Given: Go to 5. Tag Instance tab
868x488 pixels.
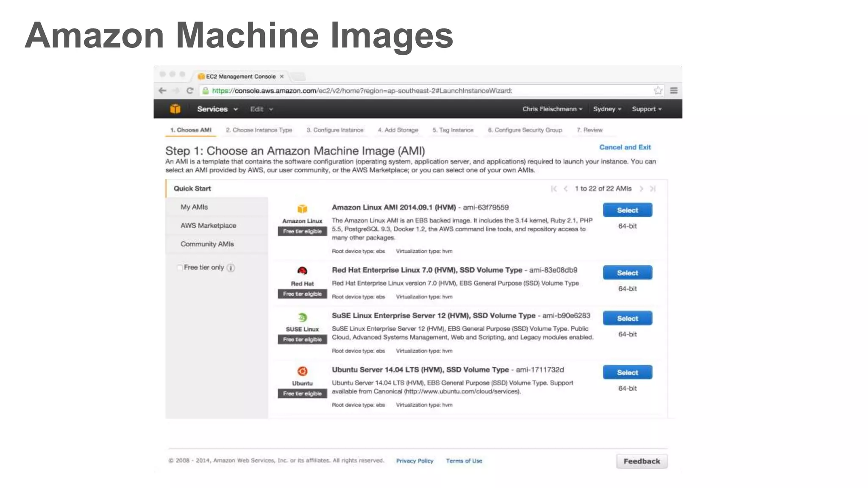Looking at the screenshot, I should 453,130.
